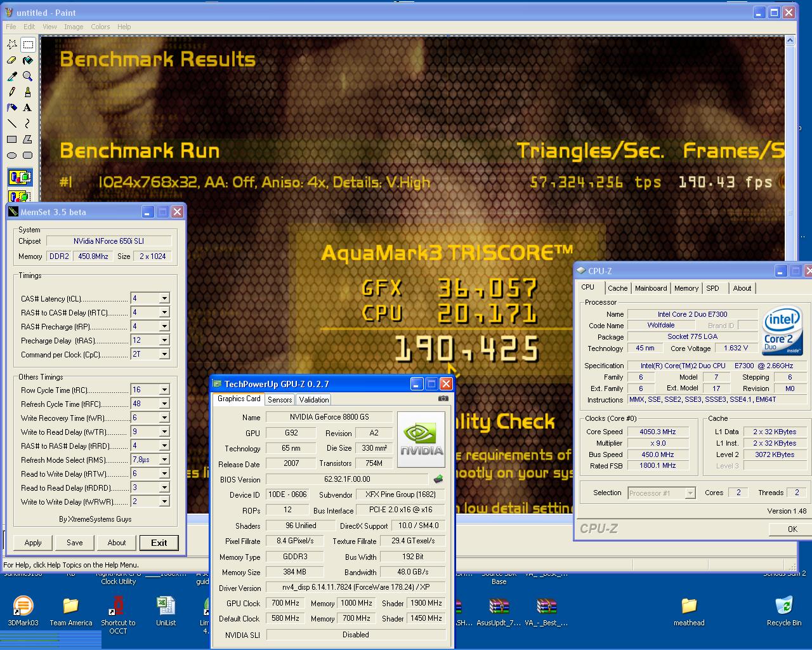Open the Team America folder icon
Viewport: 812px width, 650px height.
pos(71,612)
